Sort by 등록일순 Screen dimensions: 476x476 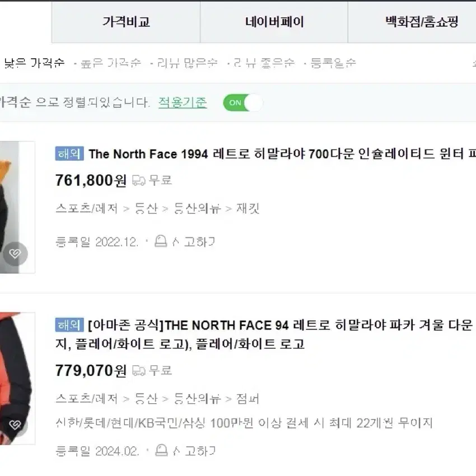tap(333, 63)
